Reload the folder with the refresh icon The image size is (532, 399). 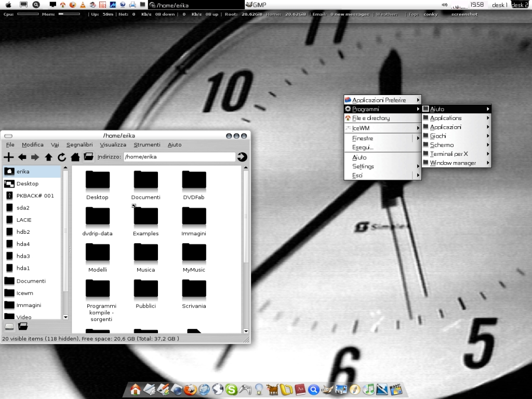(62, 157)
